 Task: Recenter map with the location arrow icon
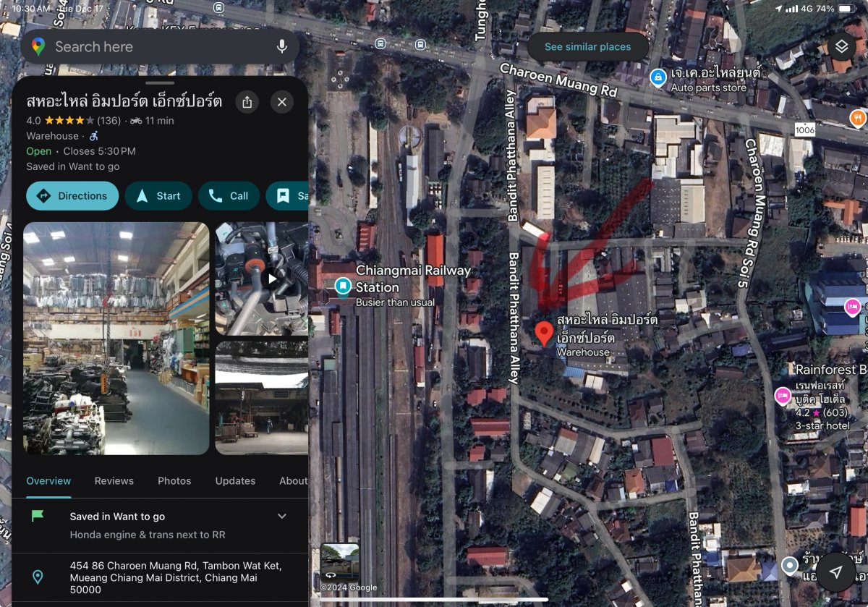(x=836, y=572)
